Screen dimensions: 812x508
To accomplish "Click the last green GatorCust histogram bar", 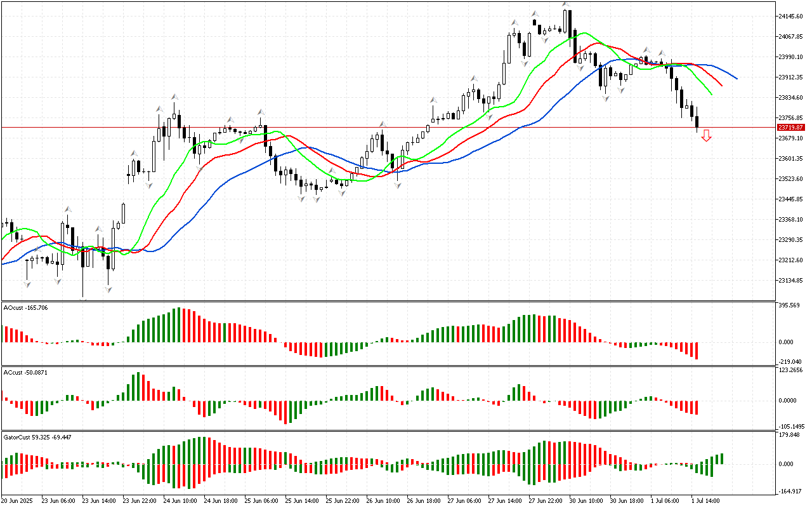I will (x=721, y=458).
